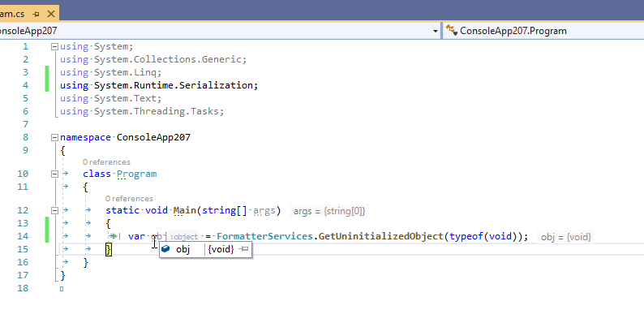Click the {void} value in the data tip
This screenshot has height=323, width=644.
pyautogui.click(x=221, y=249)
